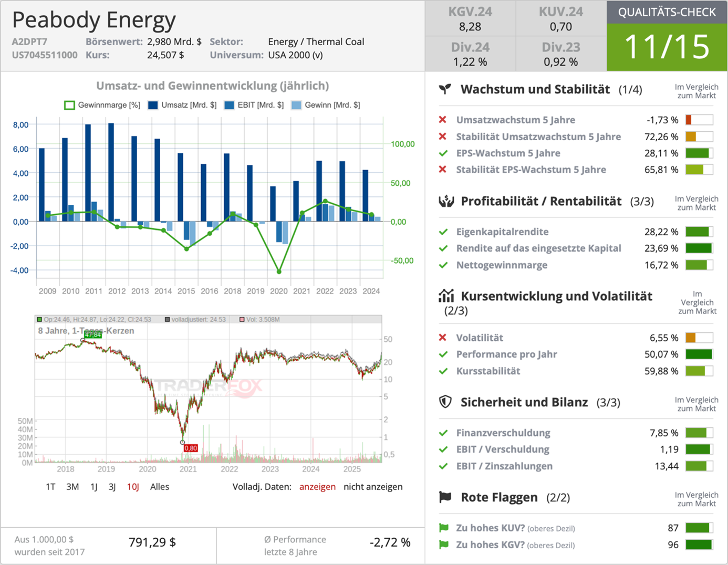This screenshot has height=565, width=728.
Task: Click the chart title Umsatz- und Gewinnentwicklung (jährlich)
Action: coord(212,86)
